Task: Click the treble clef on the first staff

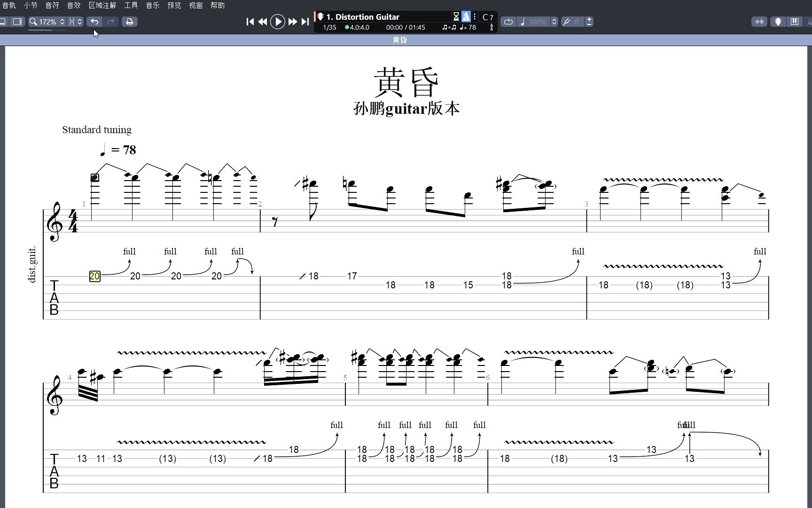Action: pos(55,222)
